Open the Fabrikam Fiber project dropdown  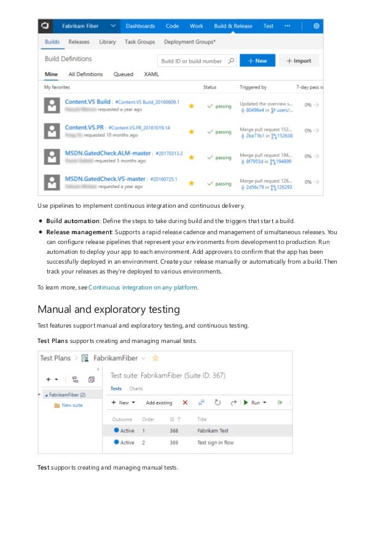pyautogui.click(x=113, y=26)
